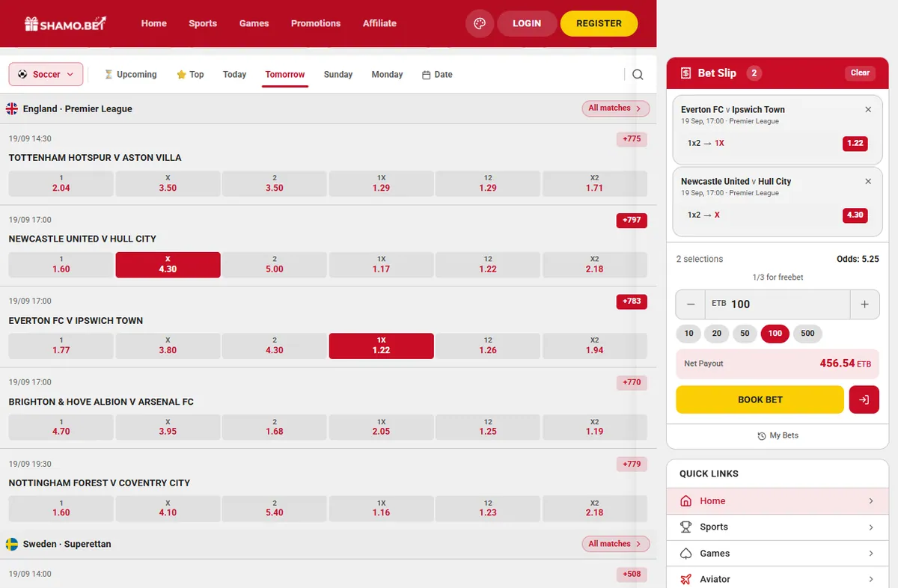Open +797 markets for Newcastle v Hull City
The width and height of the screenshot is (898, 588).
pyautogui.click(x=632, y=220)
